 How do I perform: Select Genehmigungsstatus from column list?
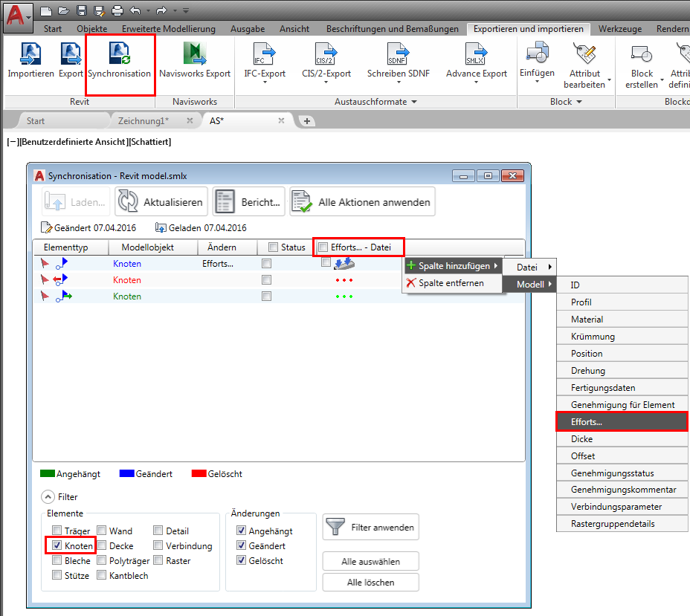click(622, 473)
